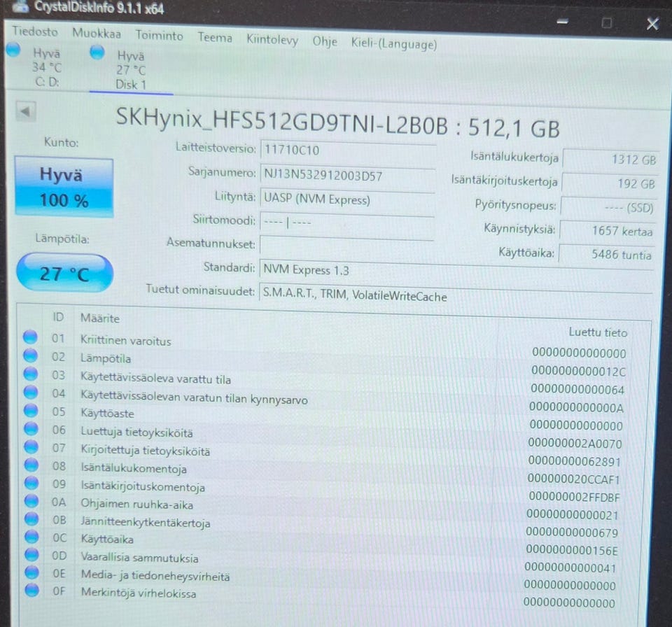Click the Hyvä 100 % health status button
This screenshot has height=627, width=672.
click(x=64, y=188)
